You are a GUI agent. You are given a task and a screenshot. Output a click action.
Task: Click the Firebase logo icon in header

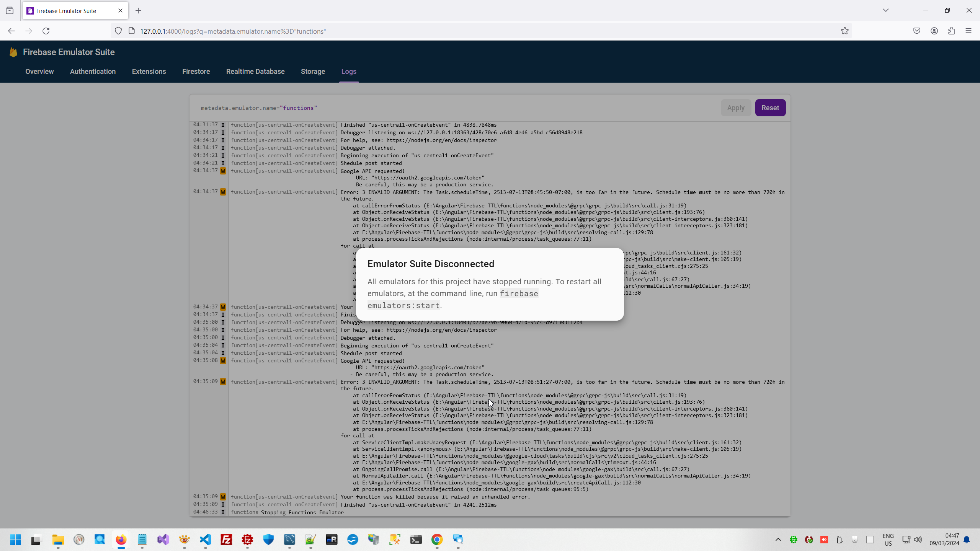[13, 52]
